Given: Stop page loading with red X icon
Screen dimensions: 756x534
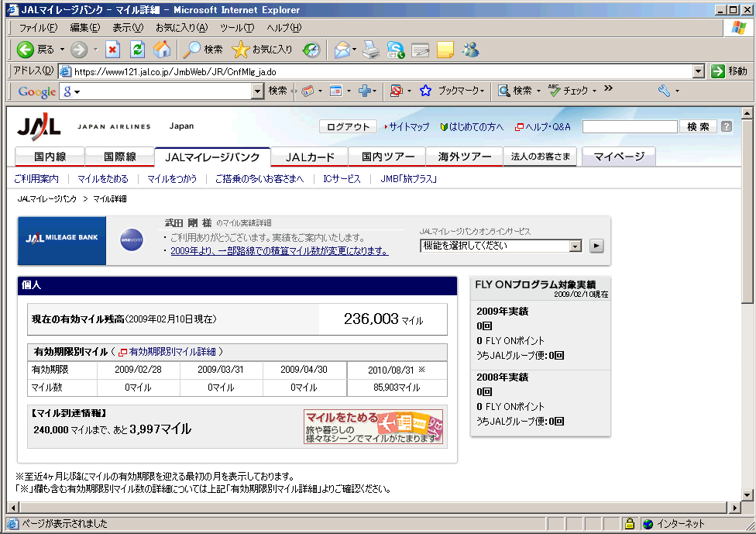Looking at the screenshot, I should point(113,49).
